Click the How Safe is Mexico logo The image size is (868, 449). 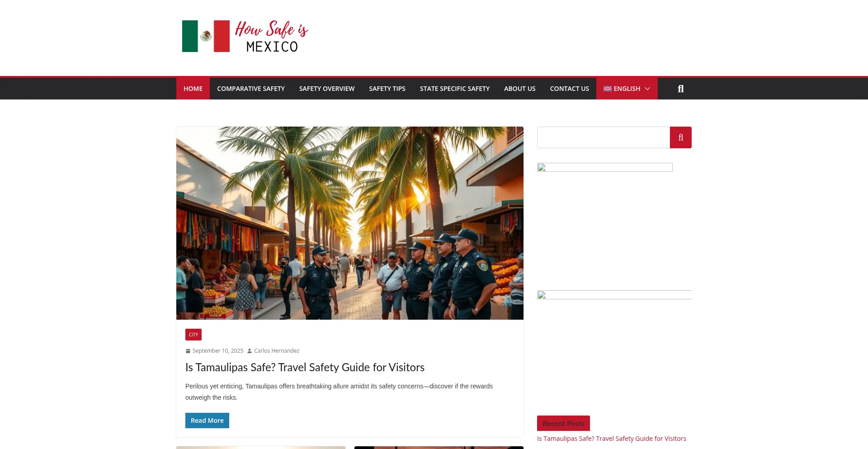pos(245,36)
